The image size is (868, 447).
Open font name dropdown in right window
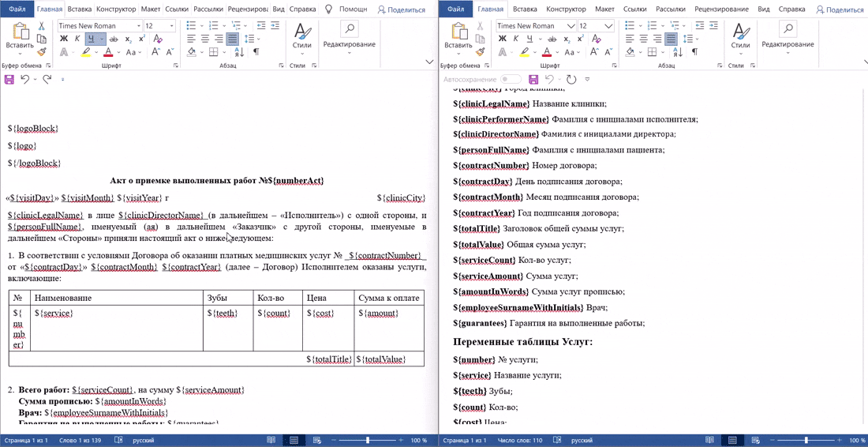571,25
